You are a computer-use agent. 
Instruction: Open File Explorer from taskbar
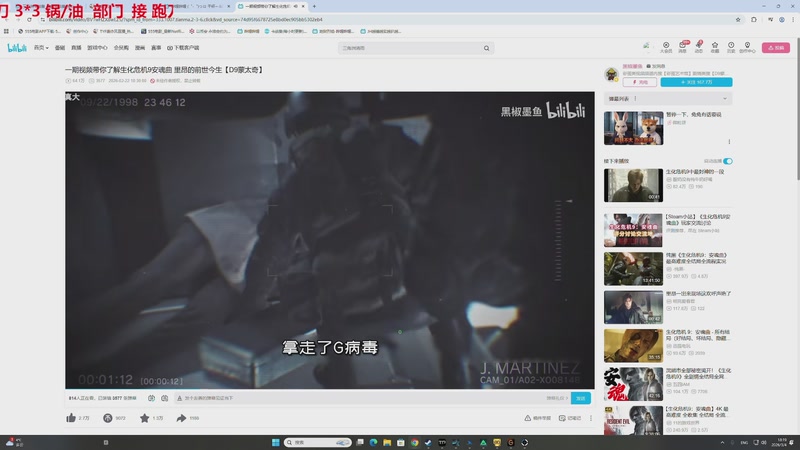387,442
